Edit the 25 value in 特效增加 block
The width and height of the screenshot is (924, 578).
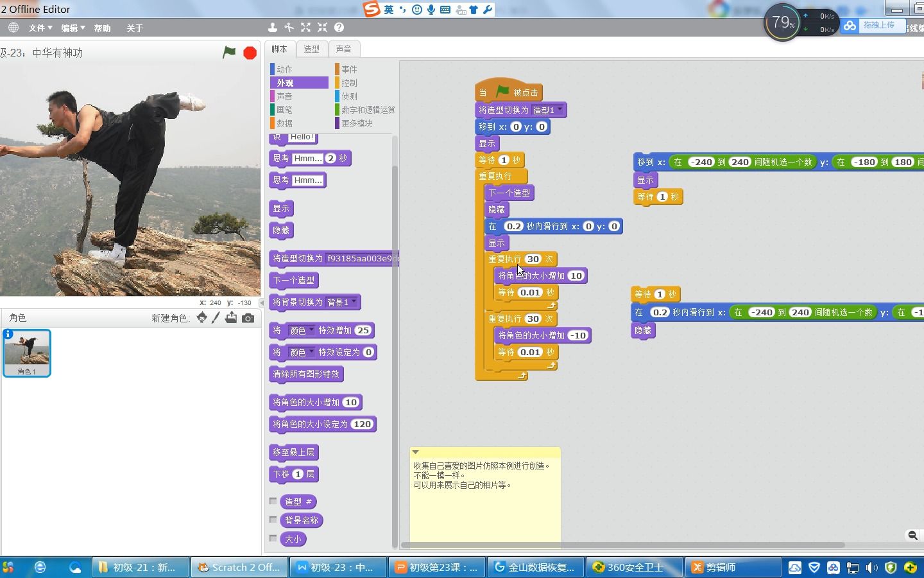(x=363, y=330)
